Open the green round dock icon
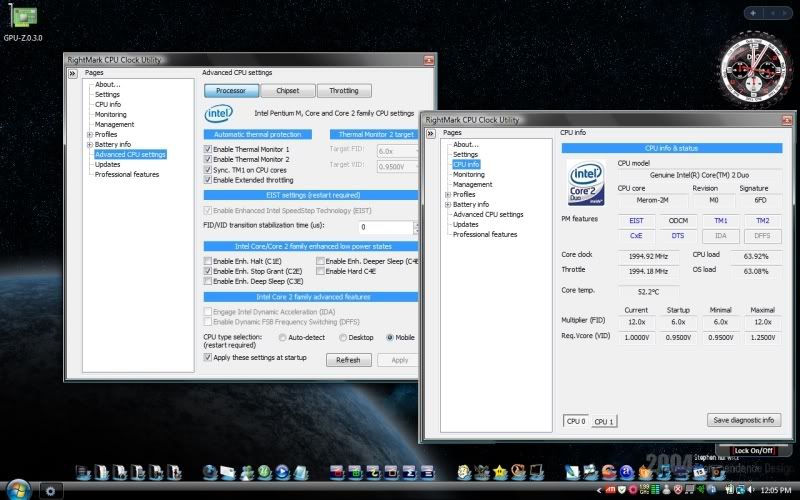Screen dimensions: 800x500 click(x=264, y=472)
